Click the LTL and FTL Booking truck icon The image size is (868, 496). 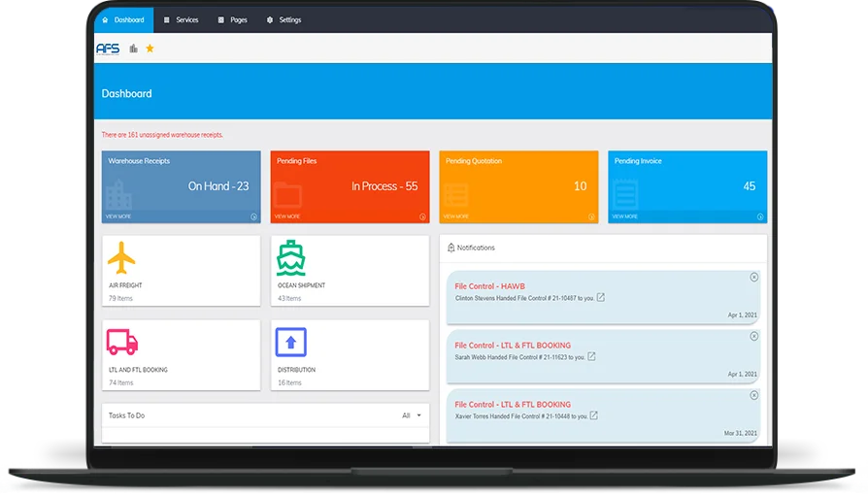[122, 342]
